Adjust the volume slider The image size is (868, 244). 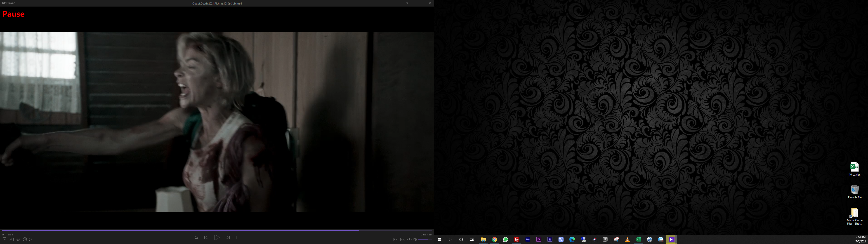[425, 239]
